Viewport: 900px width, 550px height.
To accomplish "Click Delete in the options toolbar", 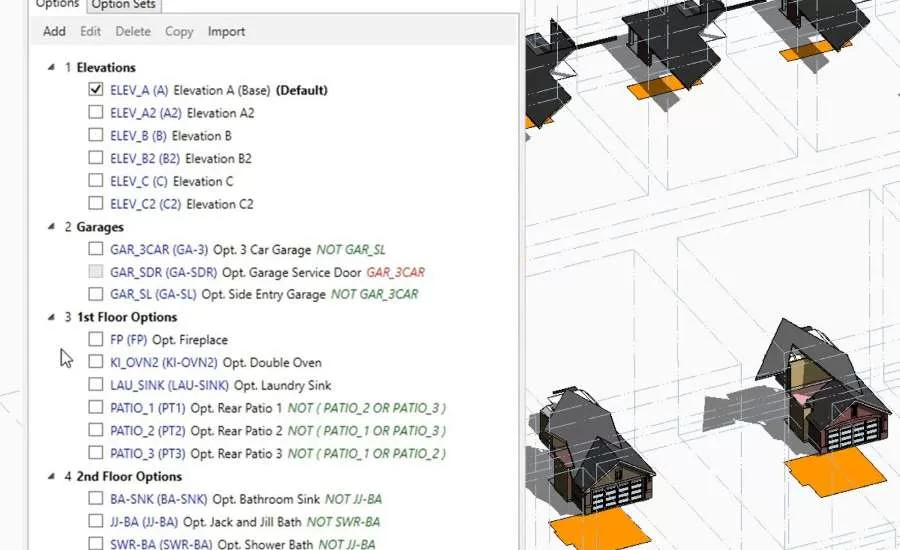I will click(x=133, y=32).
